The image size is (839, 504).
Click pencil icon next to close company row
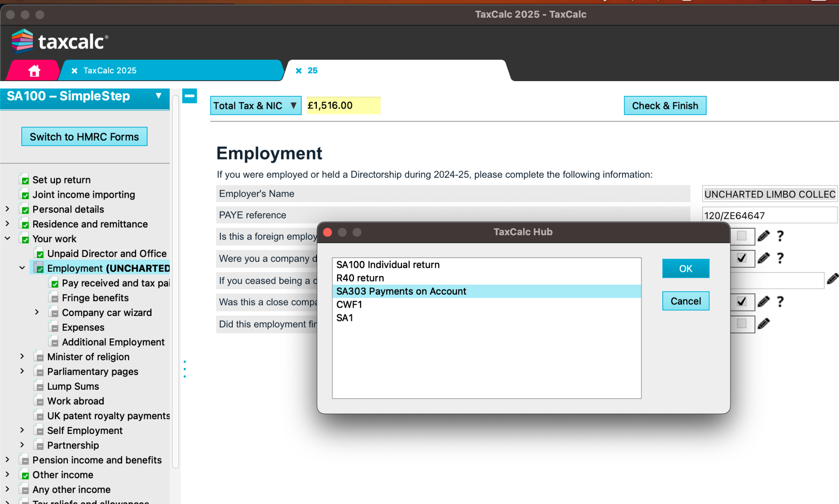tap(763, 302)
